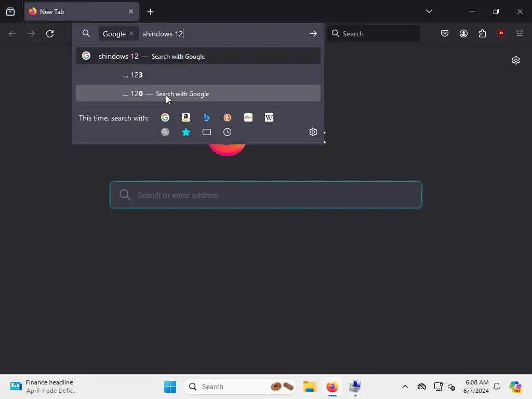Select the '... 123' suggestion

pyautogui.click(x=198, y=75)
